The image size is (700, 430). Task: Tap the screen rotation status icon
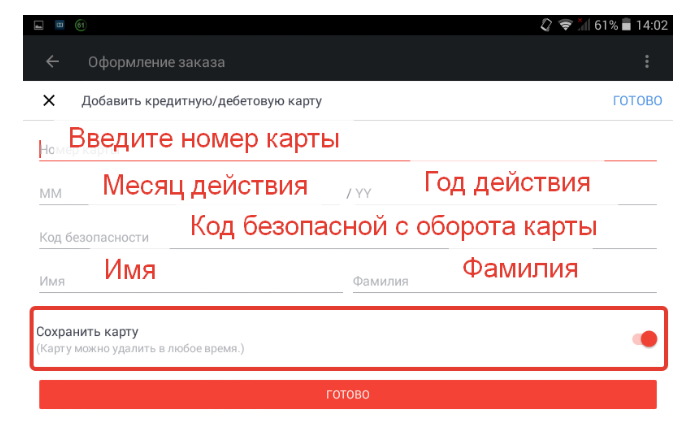pos(546,24)
